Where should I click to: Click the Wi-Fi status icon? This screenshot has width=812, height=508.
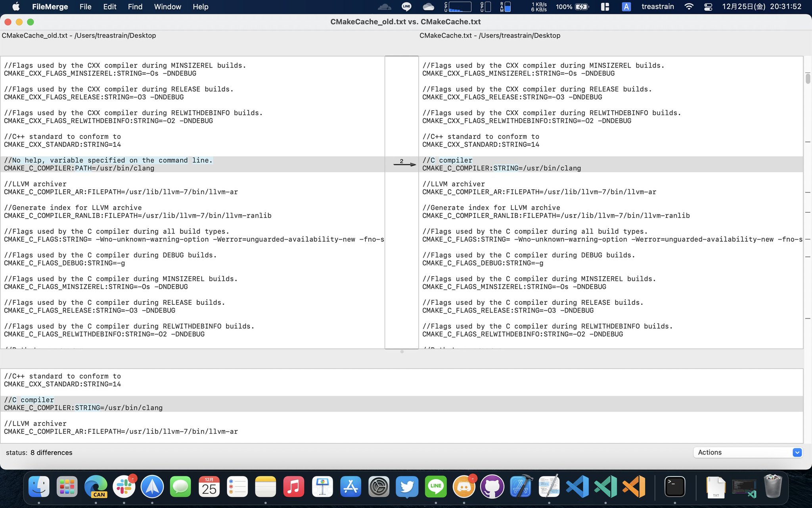[689, 7]
